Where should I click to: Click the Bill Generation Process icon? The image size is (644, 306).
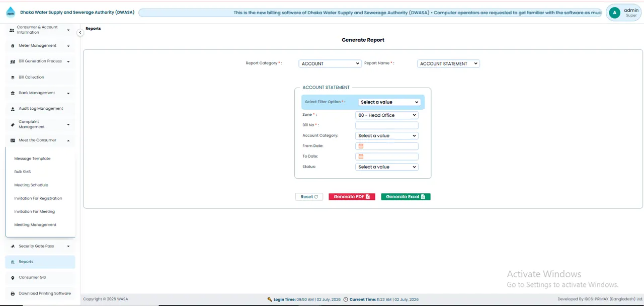(13, 61)
